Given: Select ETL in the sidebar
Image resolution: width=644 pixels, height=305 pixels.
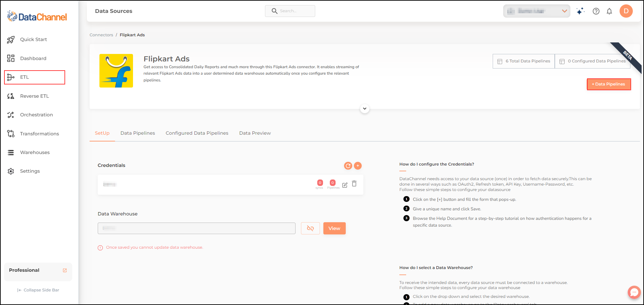Looking at the screenshot, I should (x=35, y=77).
